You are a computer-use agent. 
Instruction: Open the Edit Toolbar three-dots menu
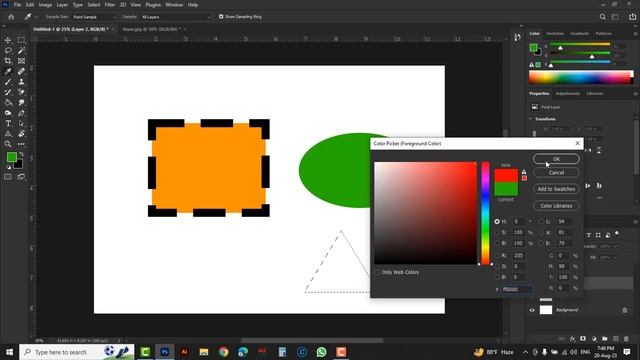[x=21, y=144]
